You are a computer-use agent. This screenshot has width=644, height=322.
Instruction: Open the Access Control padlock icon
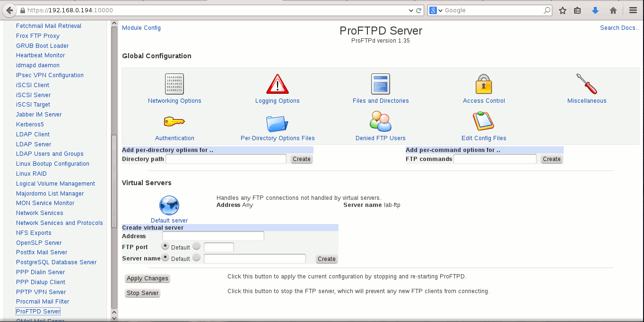[x=484, y=84]
